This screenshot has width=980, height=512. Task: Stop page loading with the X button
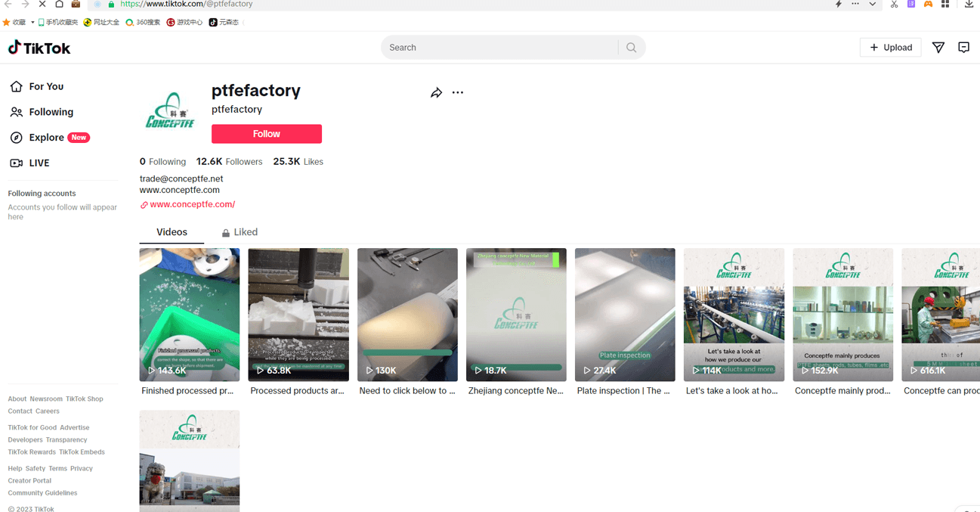point(42,4)
